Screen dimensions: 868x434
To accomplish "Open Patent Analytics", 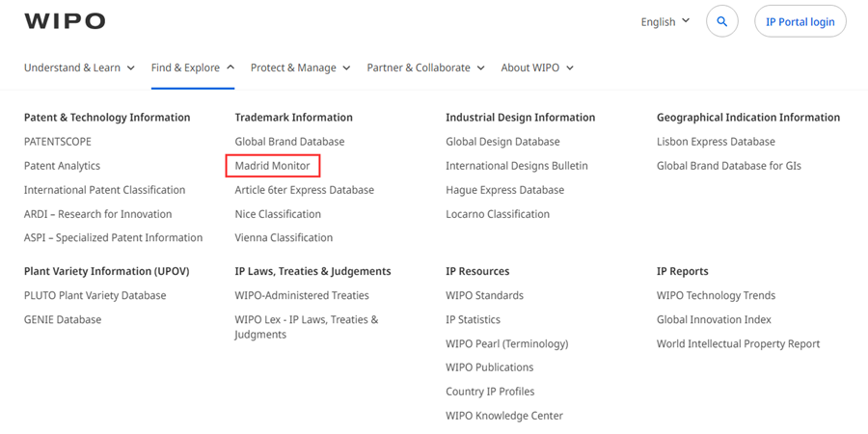I will tap(62, 166).
